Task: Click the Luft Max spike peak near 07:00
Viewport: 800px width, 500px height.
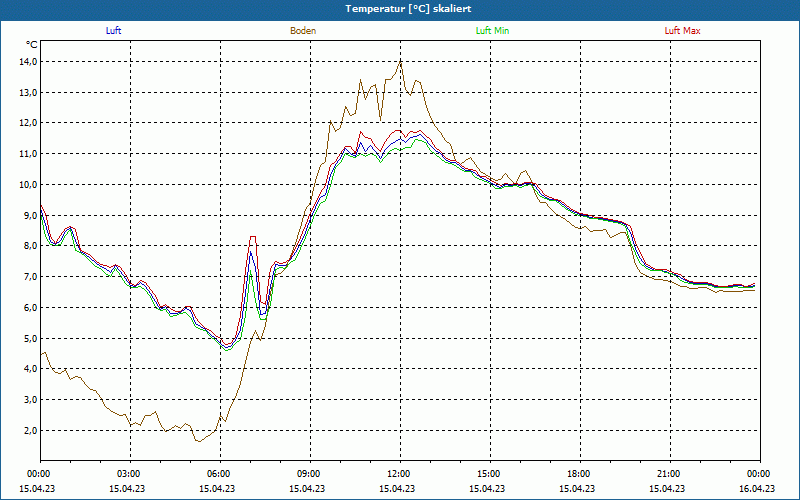Action: tap(253, 236)
